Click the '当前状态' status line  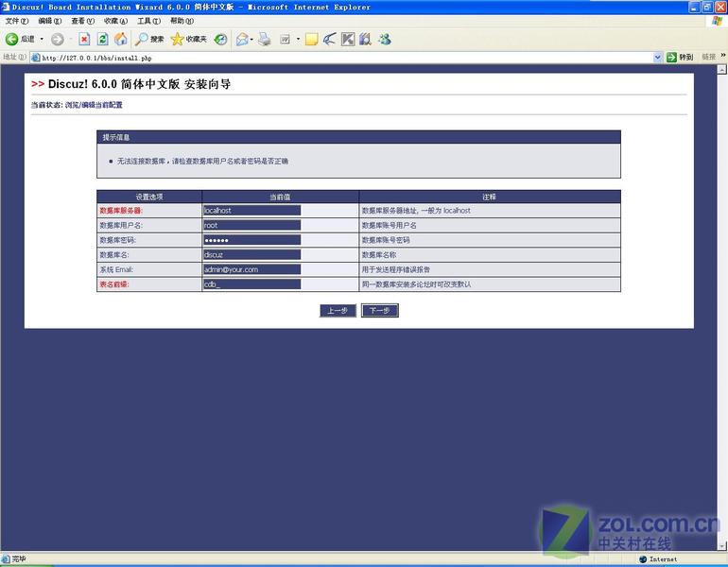(x=77, y=105)
